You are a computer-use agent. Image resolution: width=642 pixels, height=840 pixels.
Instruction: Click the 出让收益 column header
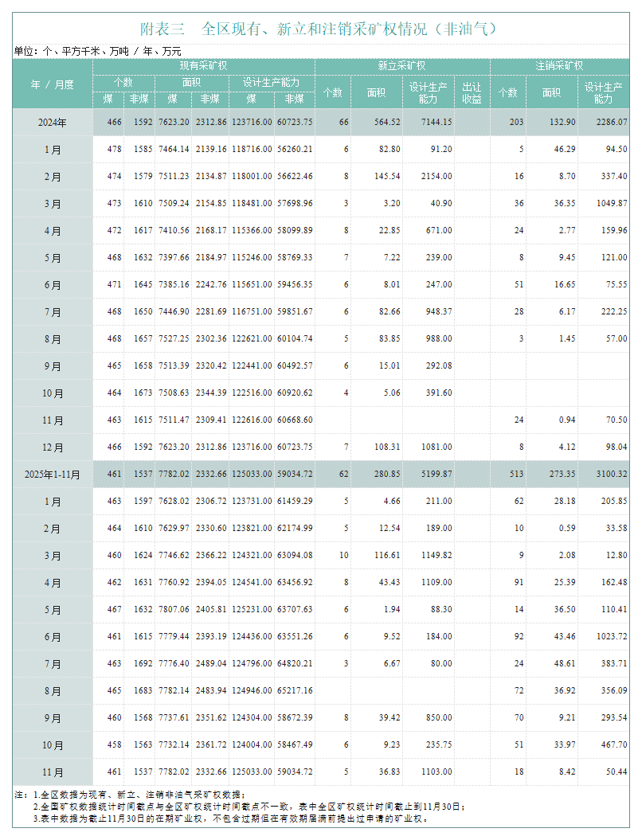click(x=472, y=92)
